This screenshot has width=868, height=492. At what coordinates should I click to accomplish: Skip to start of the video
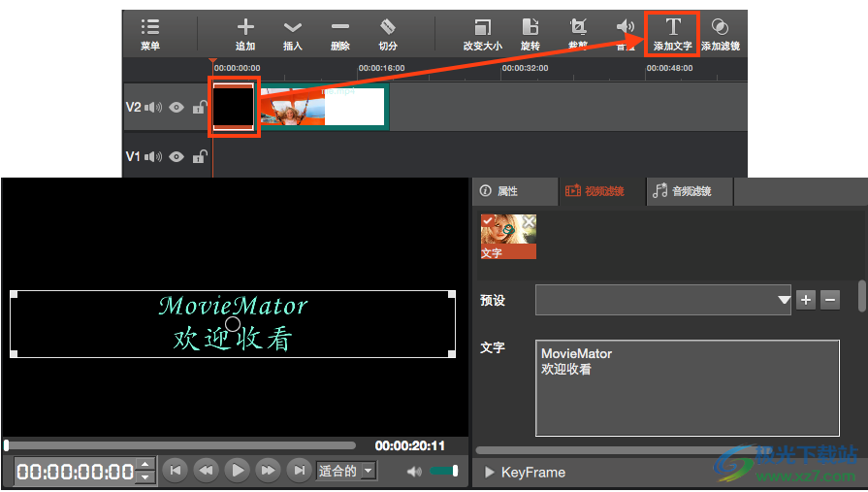click(x=175, y=471)
